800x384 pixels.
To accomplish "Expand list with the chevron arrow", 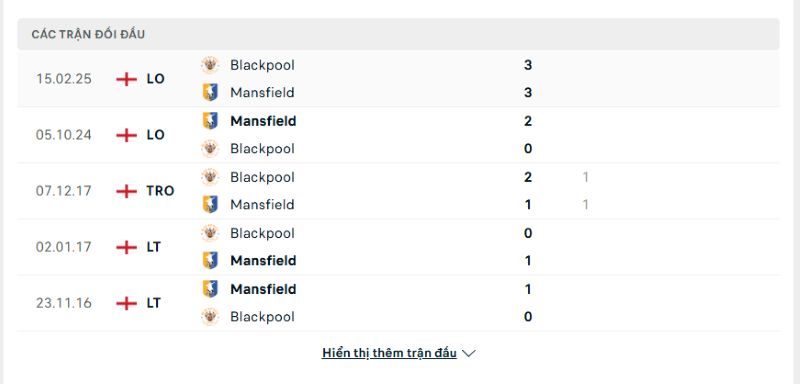I will tap(468, 353).
